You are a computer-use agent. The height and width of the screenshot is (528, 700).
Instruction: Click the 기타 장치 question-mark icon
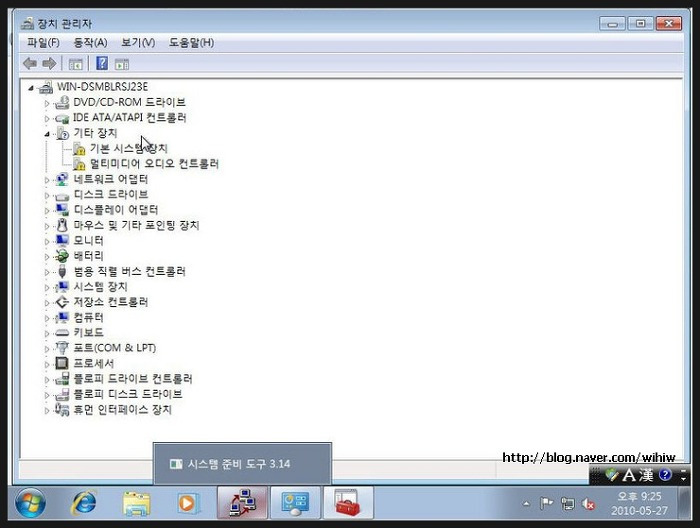point(62,133)
